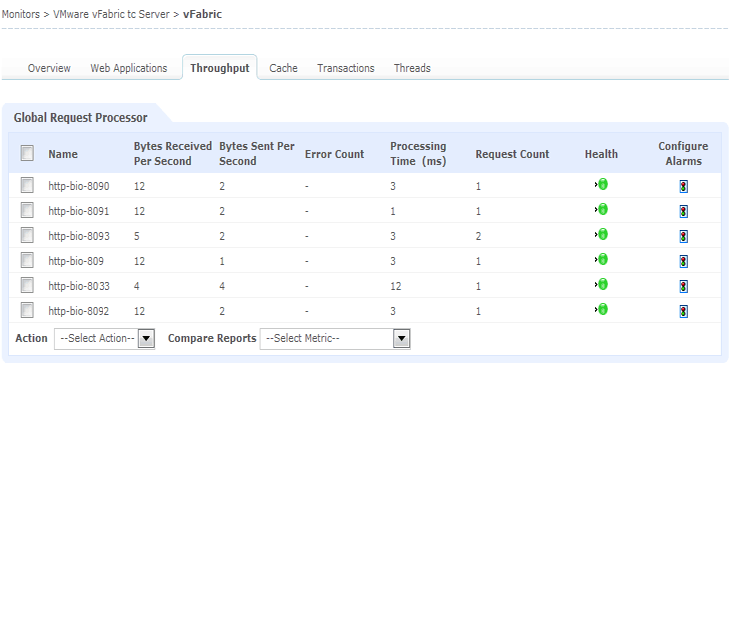Configure alarms icon for http-bio-8092 row
Viewport: 731px width, 630px height.
[x=683, y=312]
